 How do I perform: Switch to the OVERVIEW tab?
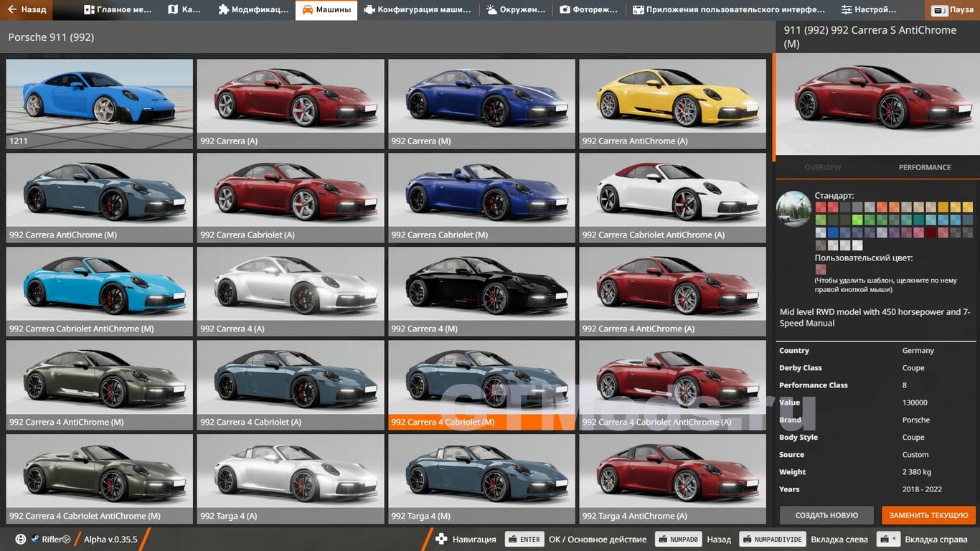[x=822, y=167]
